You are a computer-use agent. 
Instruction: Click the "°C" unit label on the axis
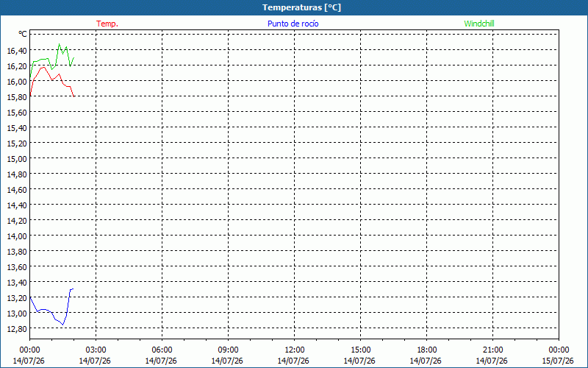(23, 34)
